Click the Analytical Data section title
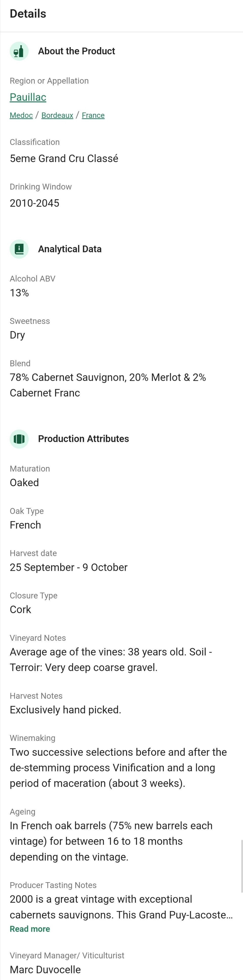 pos(70,249)
